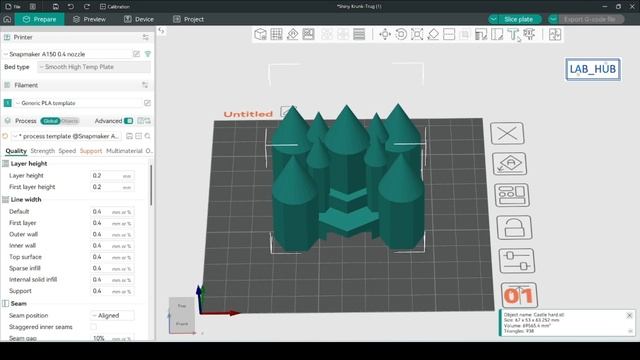Open the Seam position dropdown
This screenshot has width=640, height=360.
click(112, 316)
